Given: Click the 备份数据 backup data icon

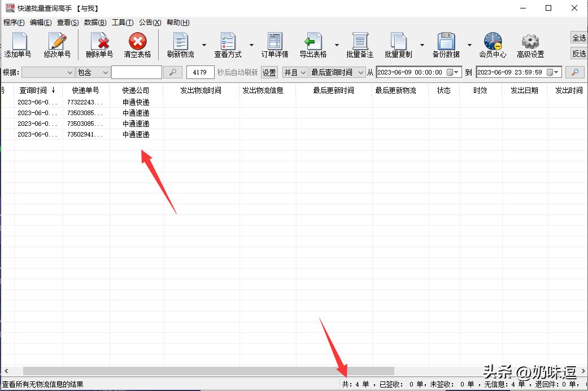Looking at the screenshot, I should click(x=446, y=45).
